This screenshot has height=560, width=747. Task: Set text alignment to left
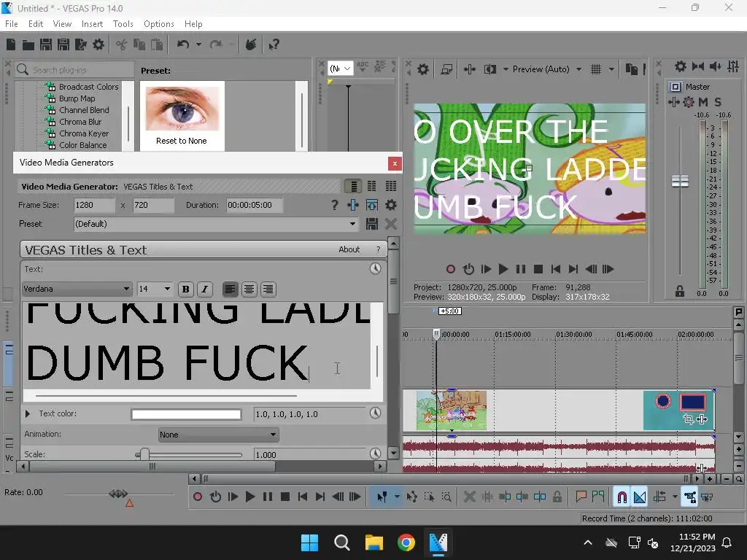230,289
